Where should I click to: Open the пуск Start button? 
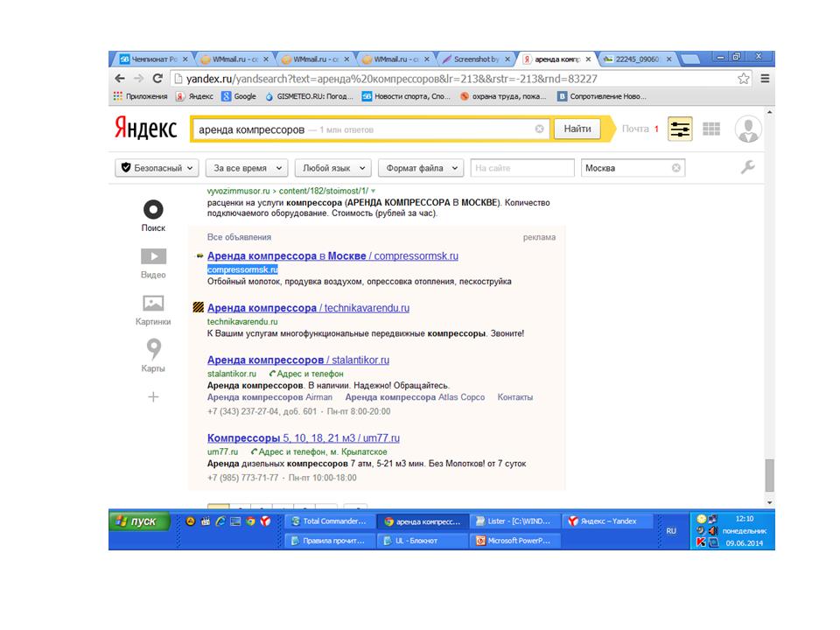(x=139, y=521)
